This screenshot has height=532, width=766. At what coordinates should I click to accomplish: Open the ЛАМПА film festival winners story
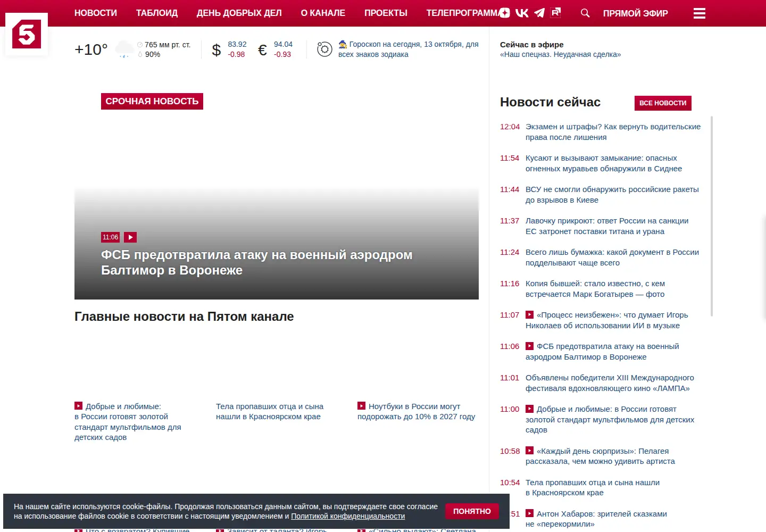click(x=610, y=383)
